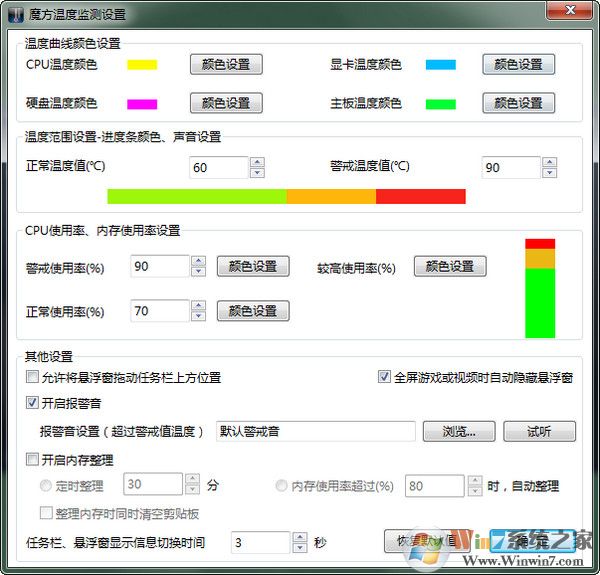Decrease 切换时间 seconds with down arrow

click(300, 548)
